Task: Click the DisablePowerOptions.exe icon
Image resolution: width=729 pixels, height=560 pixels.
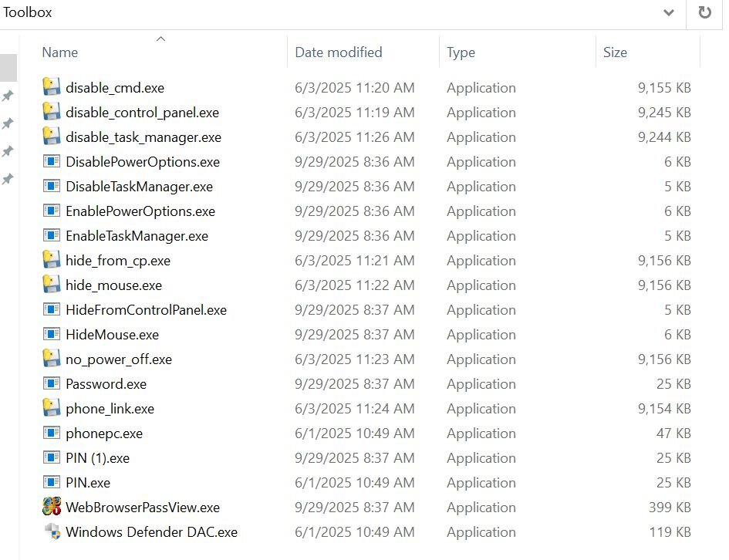Action: click(x=52, y=161)
